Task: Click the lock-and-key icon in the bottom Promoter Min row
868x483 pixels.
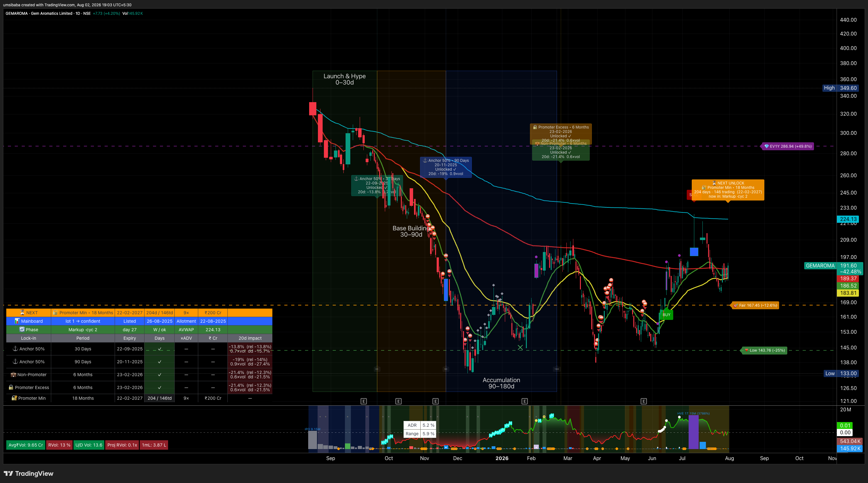Action: (14, 398)
